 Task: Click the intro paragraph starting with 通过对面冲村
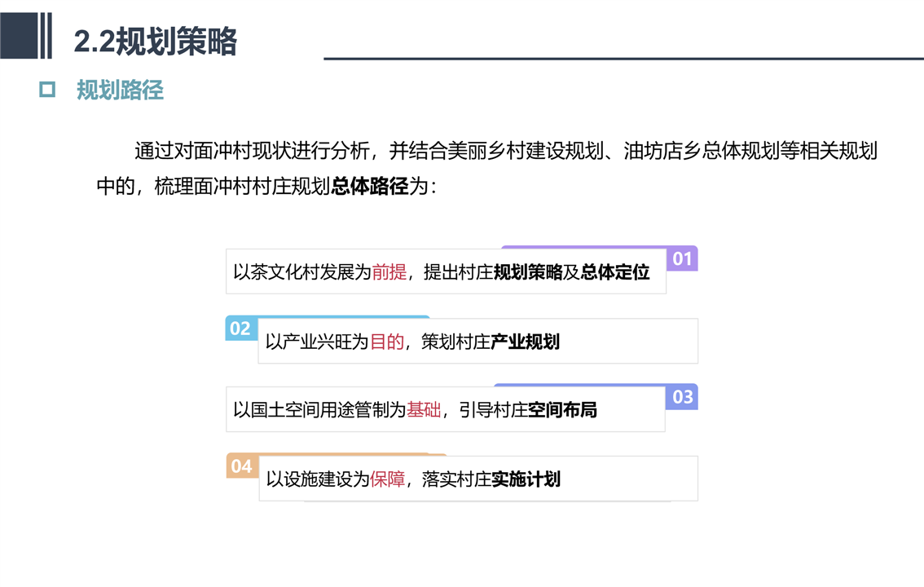486,169
